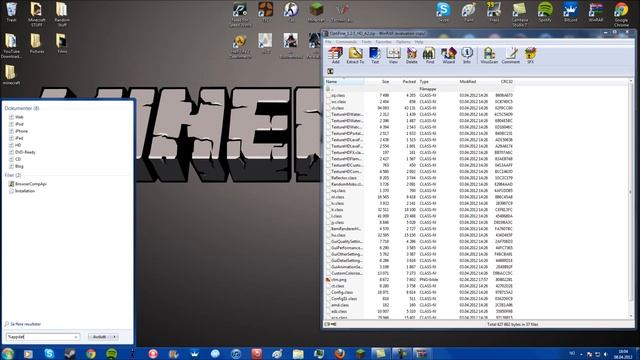640x360 pixels.
Task: Click the Filer results group header
Action: pos(13,175)
